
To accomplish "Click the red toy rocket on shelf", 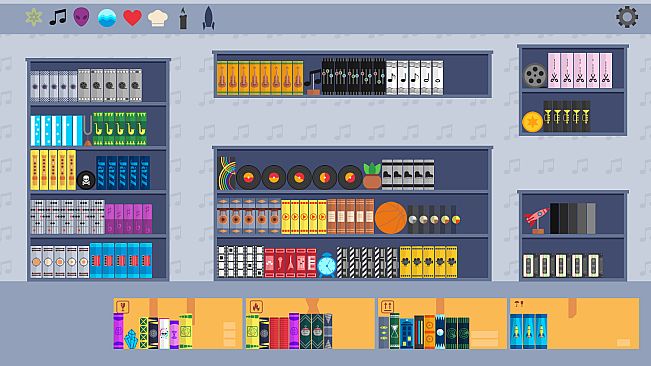I will [x=536, y=220].
